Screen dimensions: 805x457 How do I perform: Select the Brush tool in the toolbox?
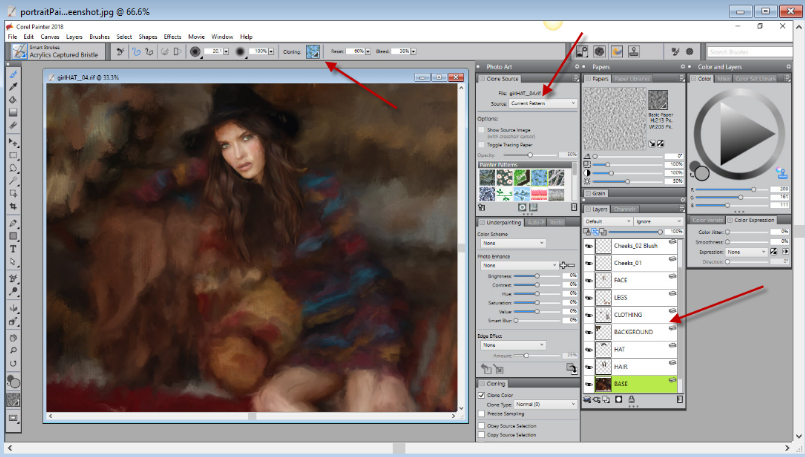point(13,74)
